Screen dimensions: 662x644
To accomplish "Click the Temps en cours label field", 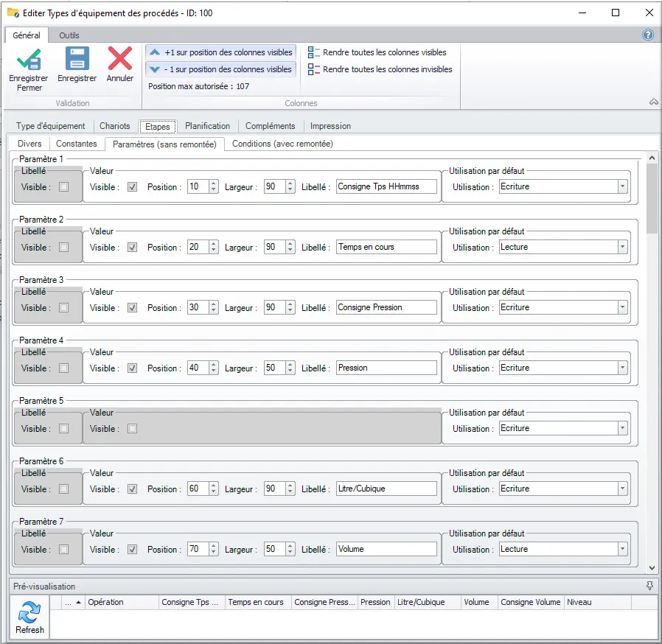I will pyautogui.click(x=386, y=247).
